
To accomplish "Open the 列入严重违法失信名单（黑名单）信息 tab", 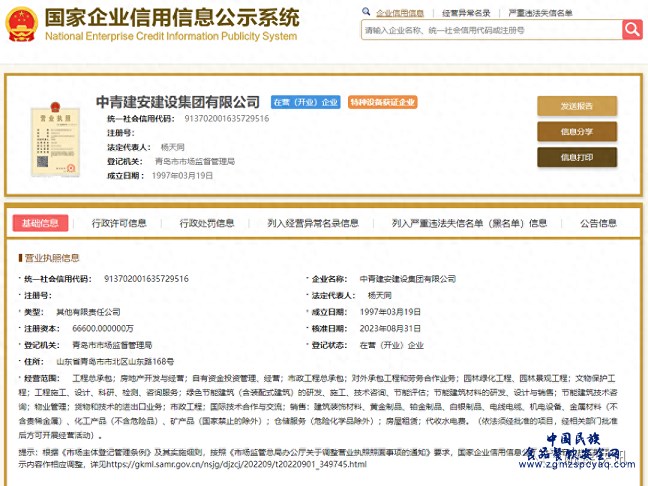I will (x=469, y=223).
